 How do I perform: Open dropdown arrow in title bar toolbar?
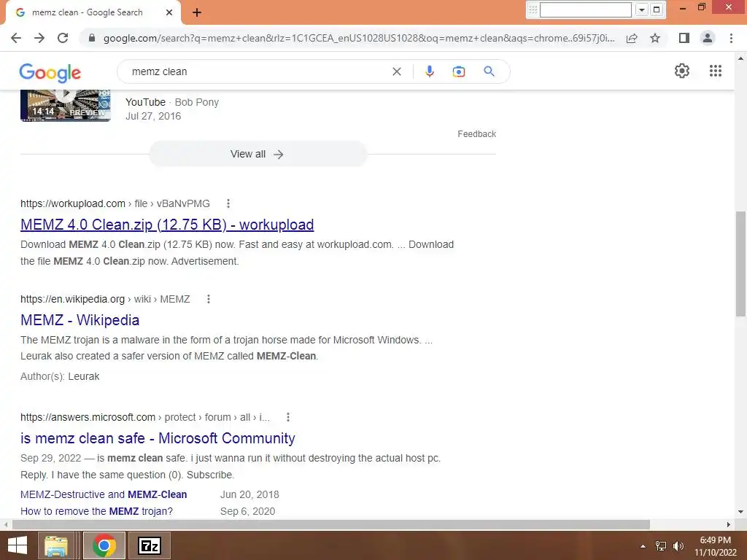(642, 9)
